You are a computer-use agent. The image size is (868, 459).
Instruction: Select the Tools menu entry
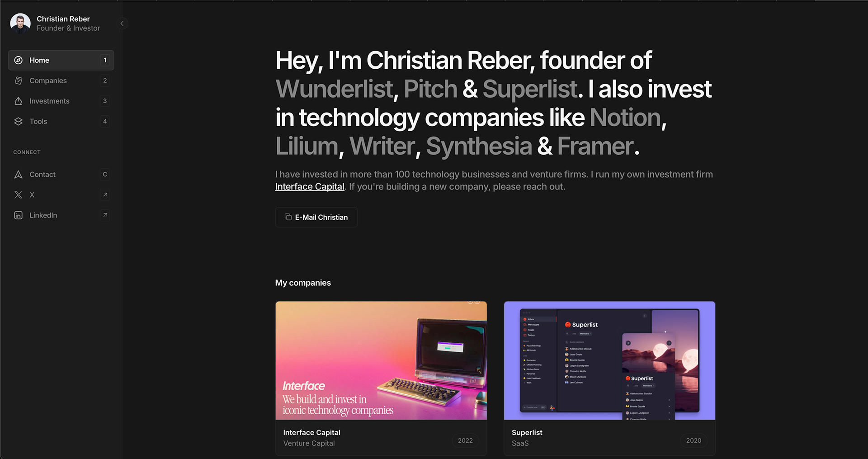61,121
